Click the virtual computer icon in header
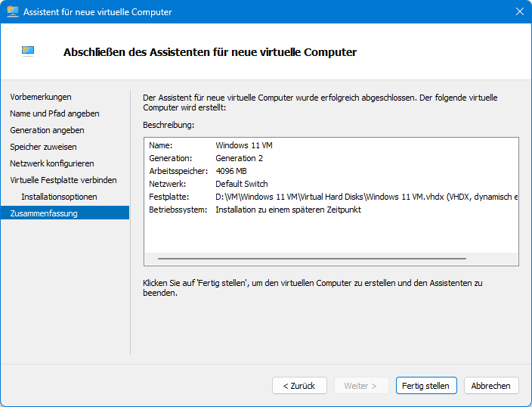Screen dimensions: 532x407 click(28, 51)
